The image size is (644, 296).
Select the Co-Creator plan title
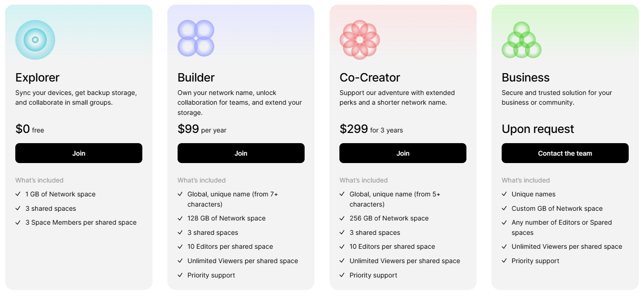pos(370,77)
